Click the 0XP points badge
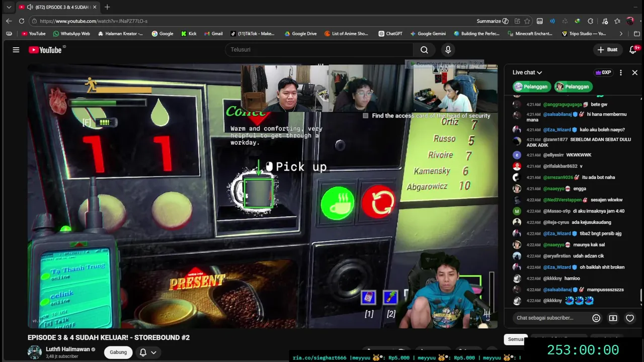This screenshot has width=644, height=362. pyautogui.click(x=603, y=72)
